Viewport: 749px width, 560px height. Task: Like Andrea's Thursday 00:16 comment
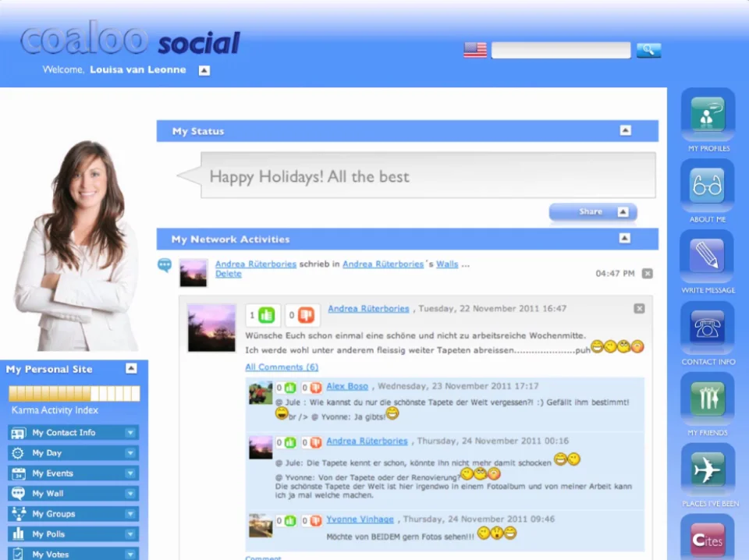290,442
